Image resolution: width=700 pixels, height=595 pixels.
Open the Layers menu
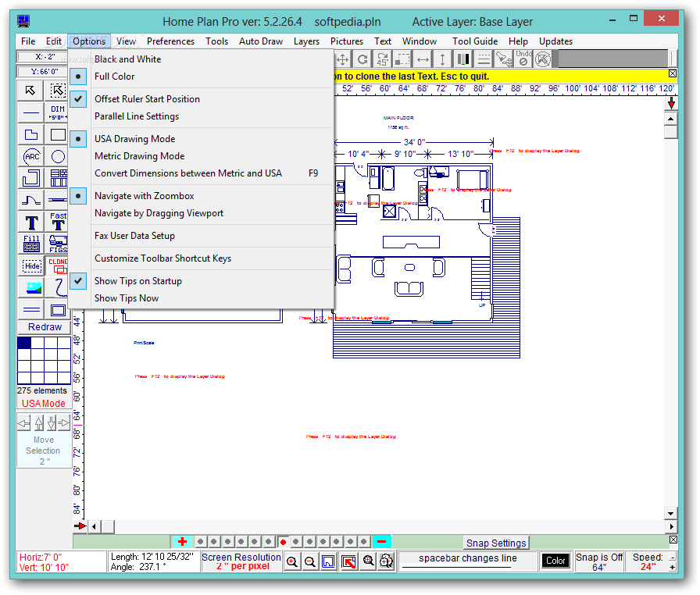tap(306, 41)
